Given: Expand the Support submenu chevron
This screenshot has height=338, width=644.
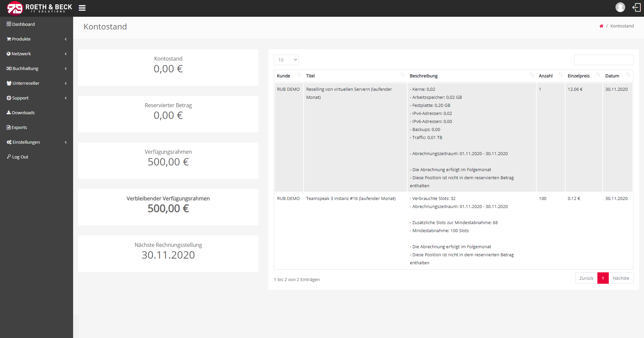Looking at the screenshot, I should [x=66, y=98].
